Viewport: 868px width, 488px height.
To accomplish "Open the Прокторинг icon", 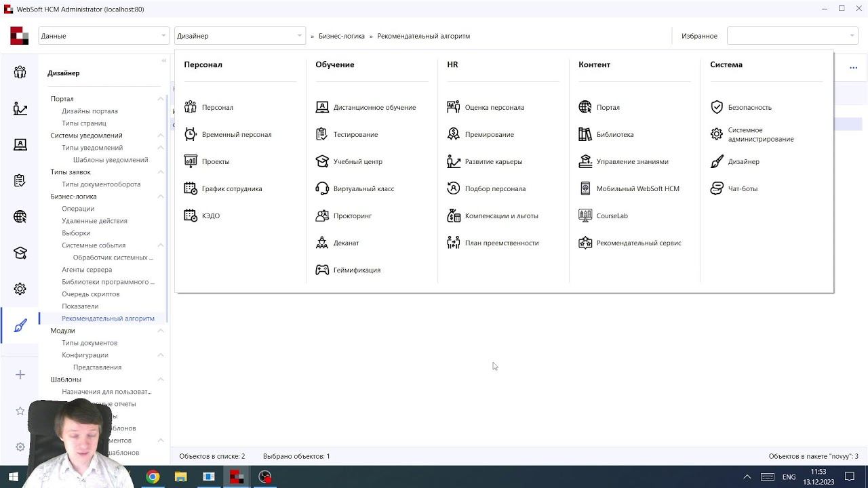I will (x=322, y=216).
